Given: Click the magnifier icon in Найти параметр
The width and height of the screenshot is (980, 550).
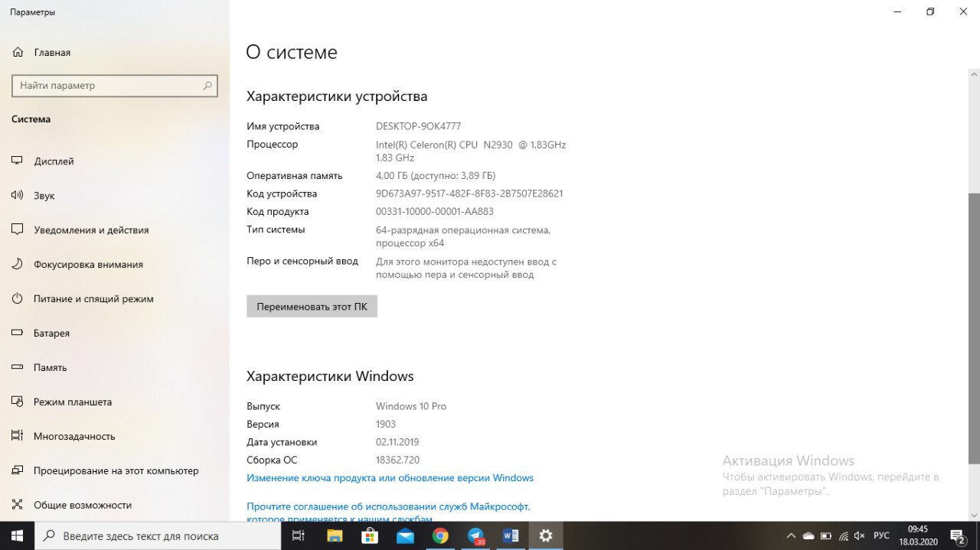Looking at the screenshot, I should tap(207, 86).
